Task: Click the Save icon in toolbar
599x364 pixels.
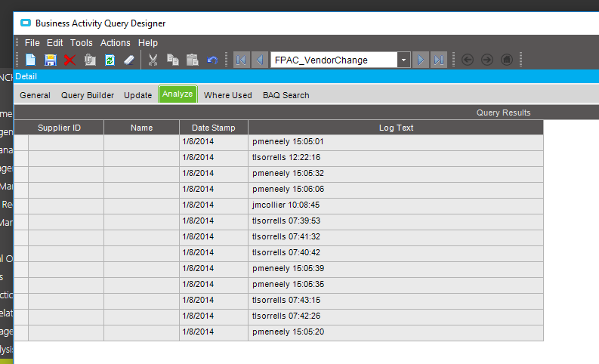Action: (x=51, y=60)
